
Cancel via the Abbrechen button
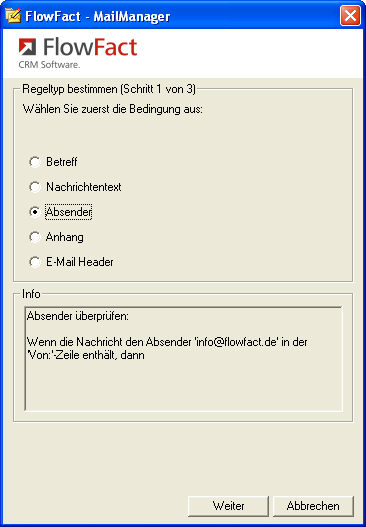(x=313, y=506)
